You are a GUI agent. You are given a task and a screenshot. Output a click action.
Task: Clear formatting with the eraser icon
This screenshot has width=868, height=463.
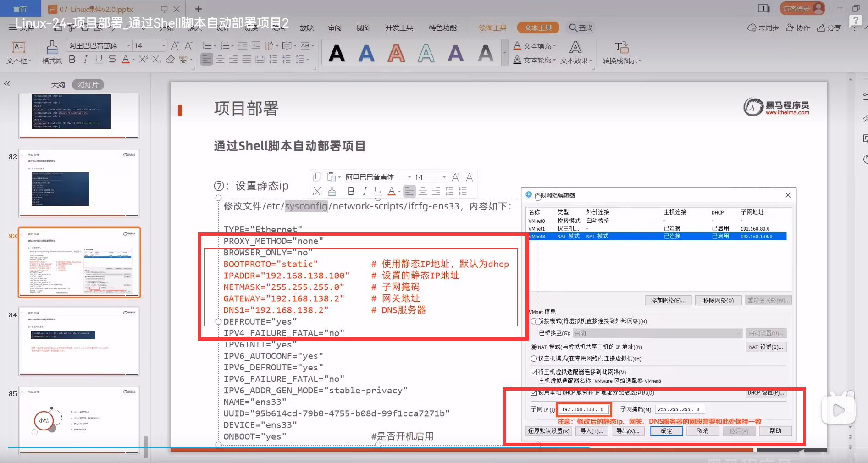(170, 60)
